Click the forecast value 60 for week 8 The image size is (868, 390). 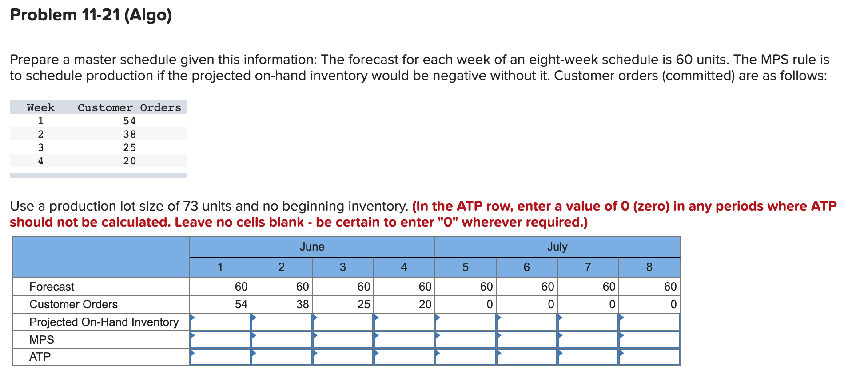point(669,287)
